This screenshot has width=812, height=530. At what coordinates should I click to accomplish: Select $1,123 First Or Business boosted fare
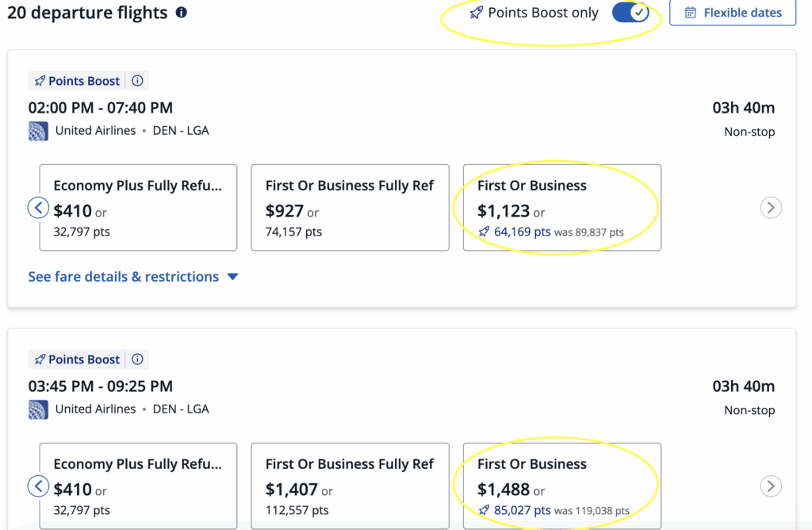pos(561,208)
